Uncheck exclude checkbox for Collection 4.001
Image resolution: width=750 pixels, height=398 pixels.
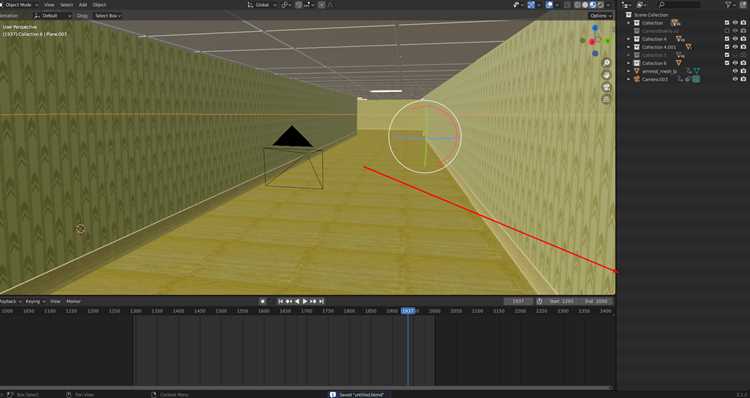coord(727,47)
